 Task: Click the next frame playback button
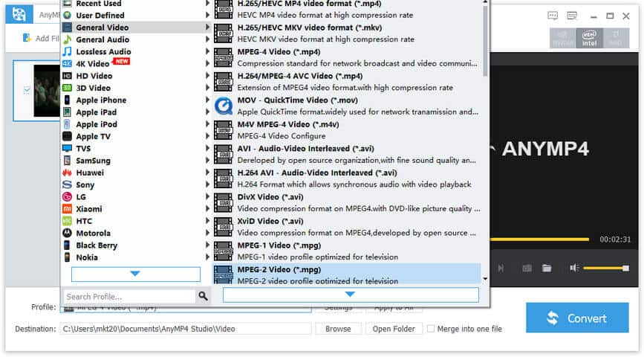click(x=501, y=268)
